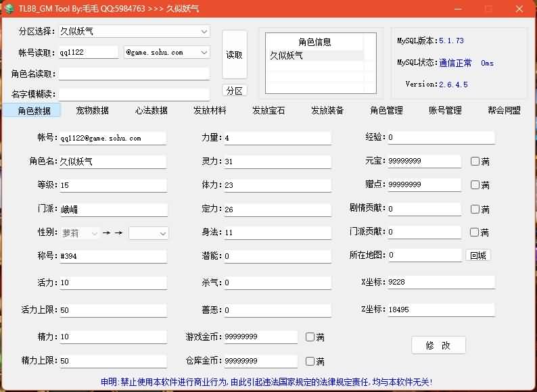Click the 活力 field
The height and width of the screenshot is (392, 537).
(114, 283)
